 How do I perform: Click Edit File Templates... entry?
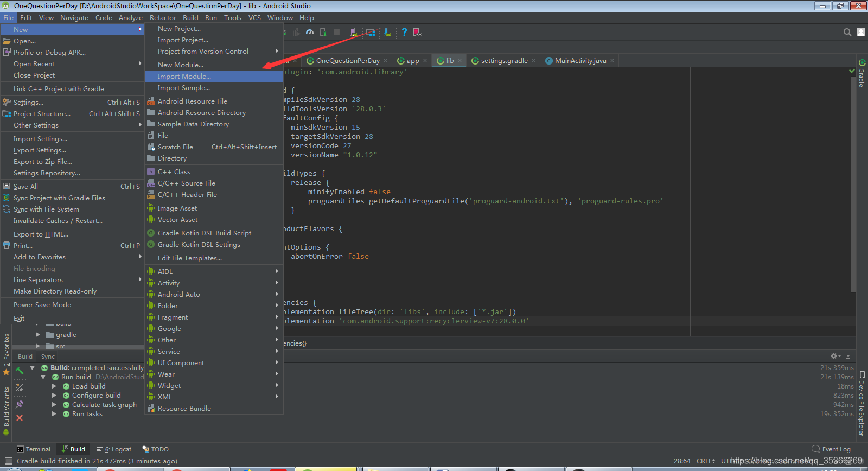pos(214,258)
